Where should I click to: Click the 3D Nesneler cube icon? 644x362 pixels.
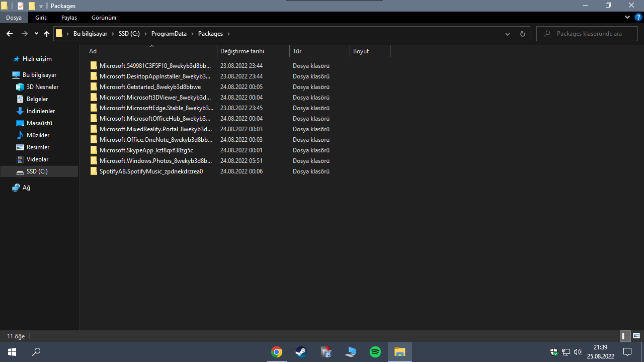(20, 87)
